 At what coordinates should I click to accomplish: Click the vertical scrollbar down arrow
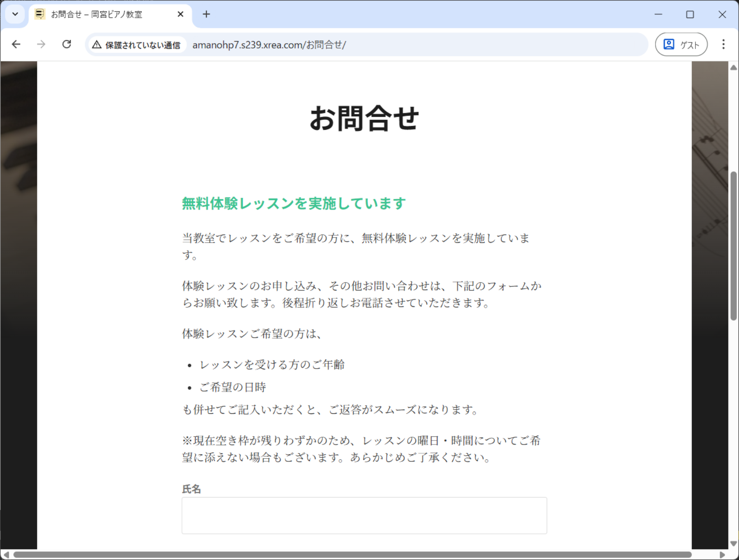coord(733,544)
